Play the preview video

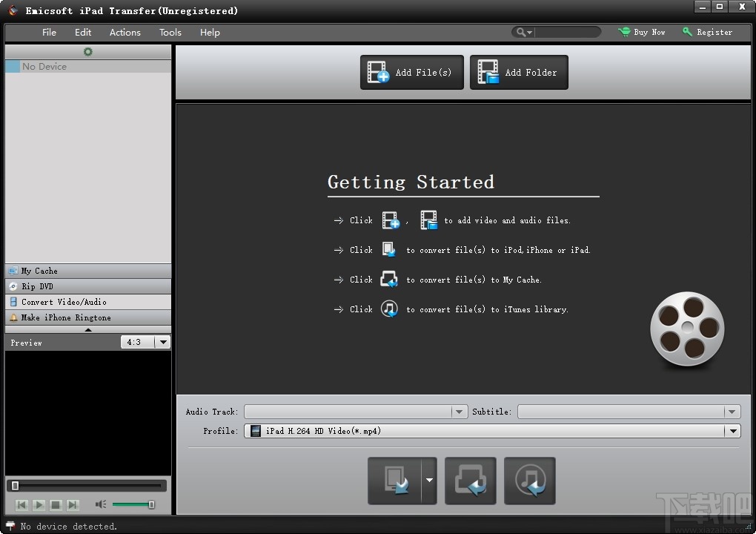tap(39, 505)
